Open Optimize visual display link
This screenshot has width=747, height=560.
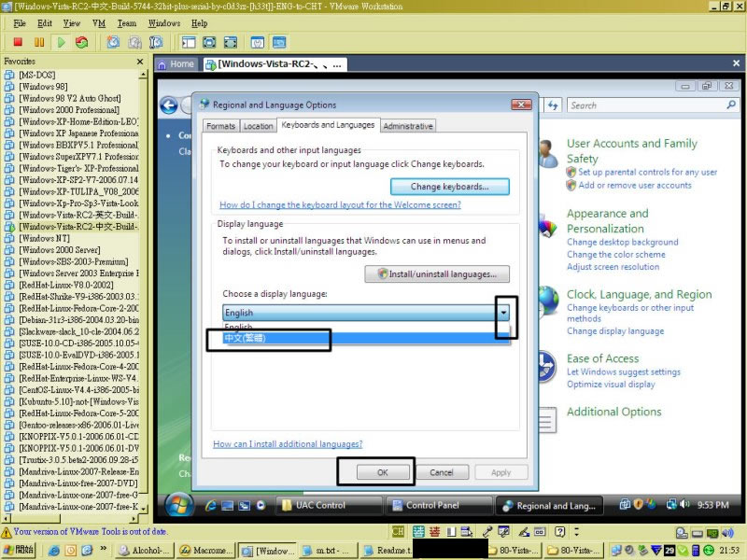click(611, 385)
